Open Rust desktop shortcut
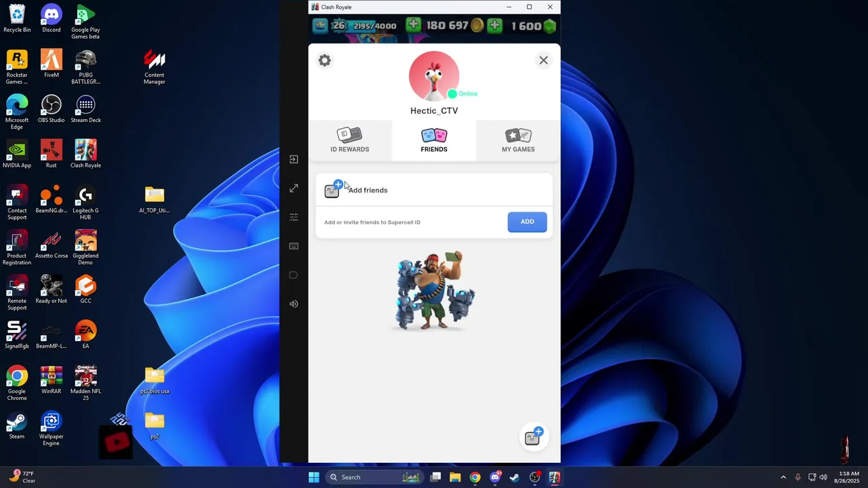 52,154
